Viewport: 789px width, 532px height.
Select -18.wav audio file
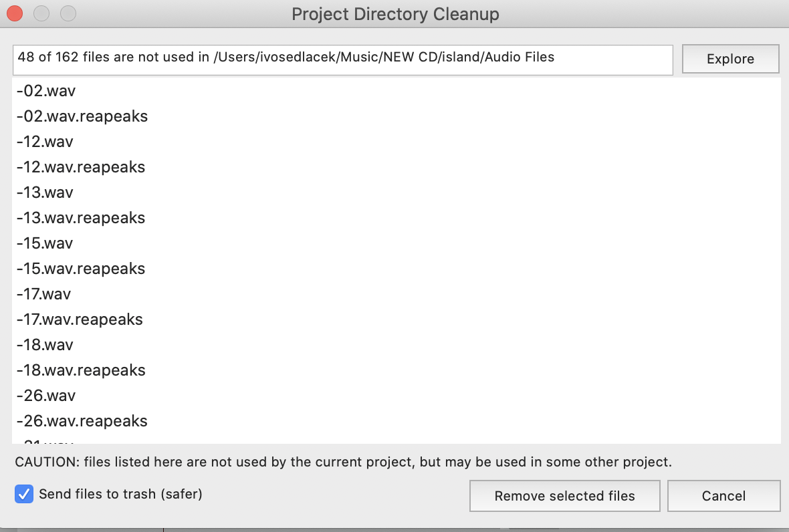point(45,345)
